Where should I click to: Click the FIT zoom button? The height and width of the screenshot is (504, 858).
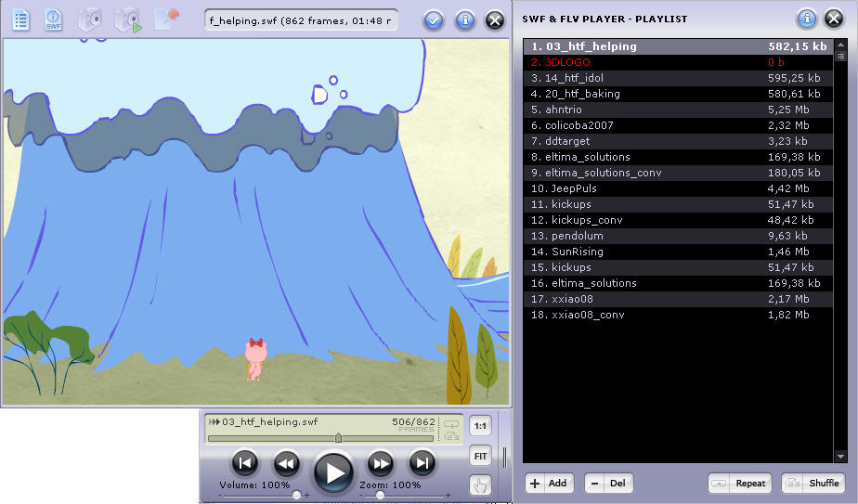click(480, 456)
